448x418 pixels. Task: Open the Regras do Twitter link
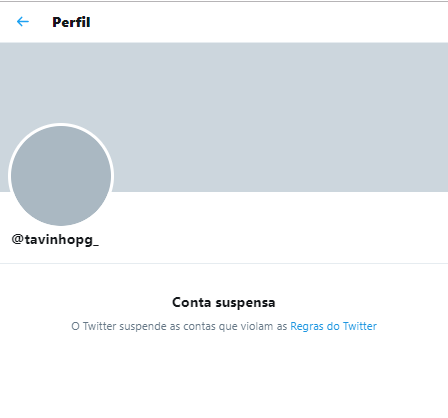[x=333, y=326]
